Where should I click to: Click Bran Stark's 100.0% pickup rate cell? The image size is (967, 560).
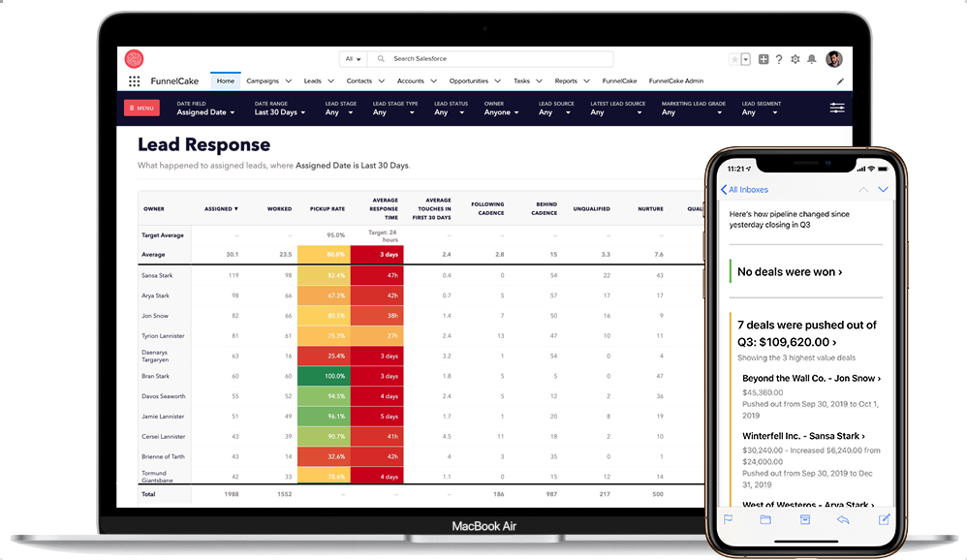(325, 376)
